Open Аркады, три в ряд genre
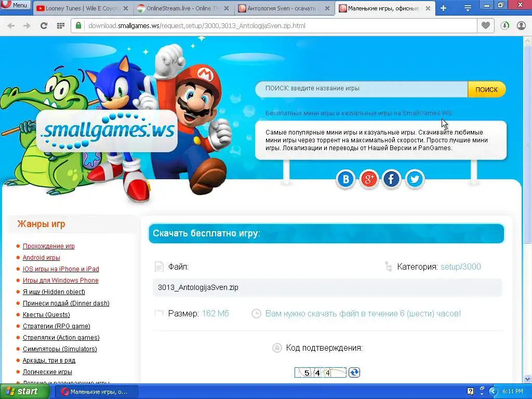The image size is (532, 399). click(49, 361)
